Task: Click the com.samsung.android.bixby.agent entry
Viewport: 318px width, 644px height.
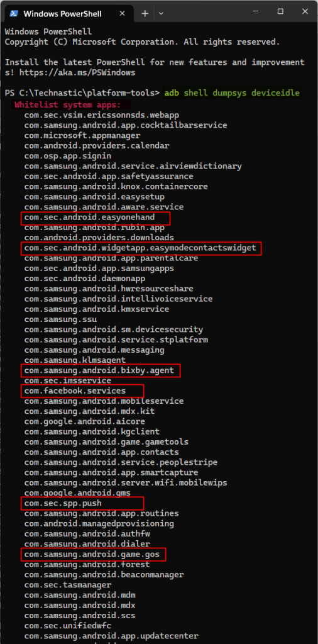Action: click(x=101, y=371)
